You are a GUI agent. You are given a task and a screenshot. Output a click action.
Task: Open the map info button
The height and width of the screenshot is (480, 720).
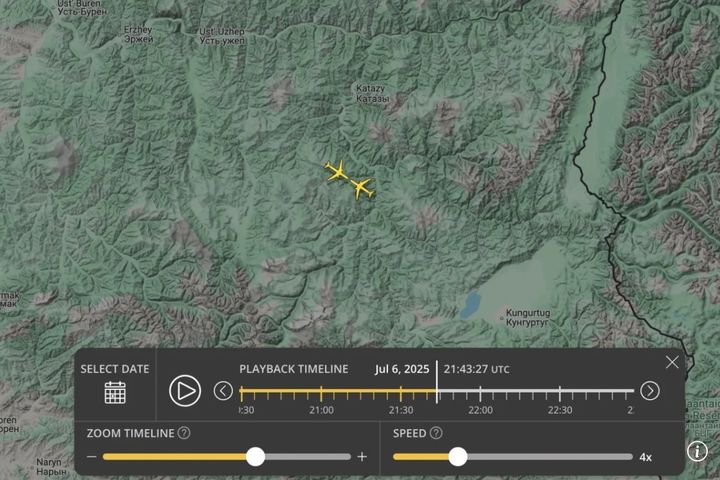[697, 452]
